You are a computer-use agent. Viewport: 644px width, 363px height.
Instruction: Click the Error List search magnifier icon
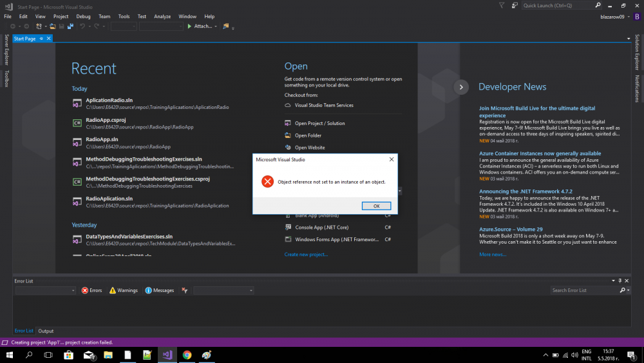point(623,290)
